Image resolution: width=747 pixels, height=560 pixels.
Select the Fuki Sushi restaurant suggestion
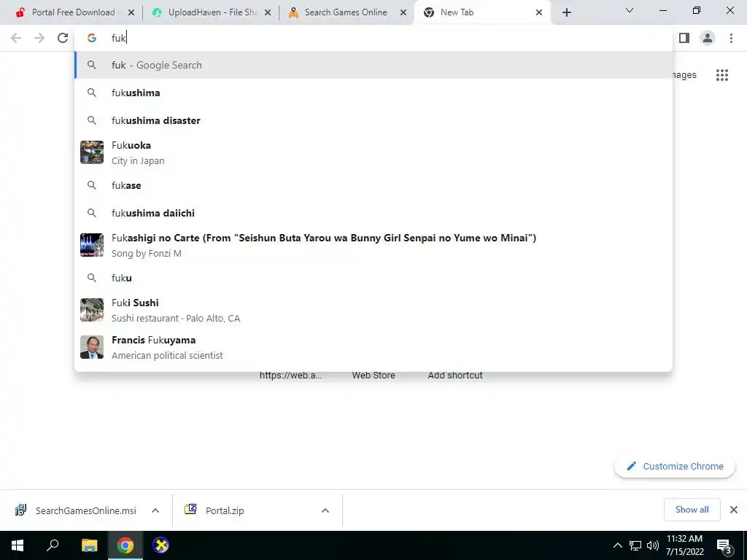tap(373, 310)
